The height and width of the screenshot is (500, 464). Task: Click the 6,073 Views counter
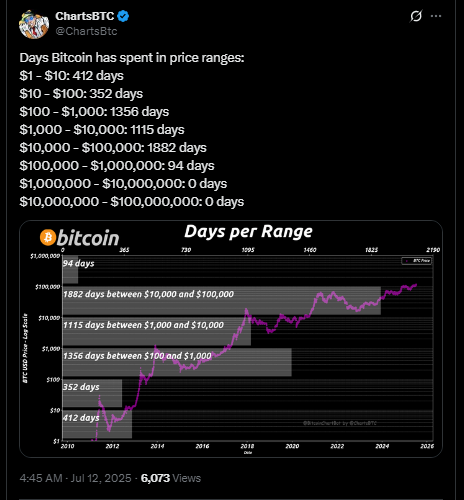click(171, 478)
